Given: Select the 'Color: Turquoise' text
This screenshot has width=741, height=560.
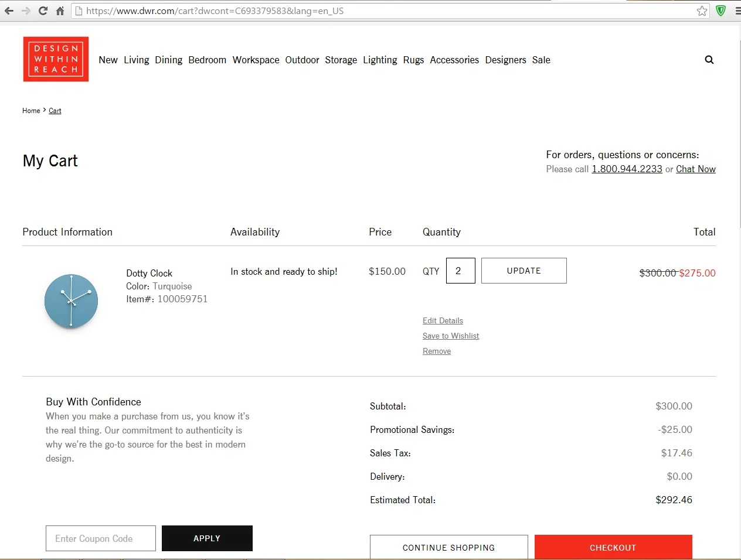Looking at the screenshot, I should 159,286.
